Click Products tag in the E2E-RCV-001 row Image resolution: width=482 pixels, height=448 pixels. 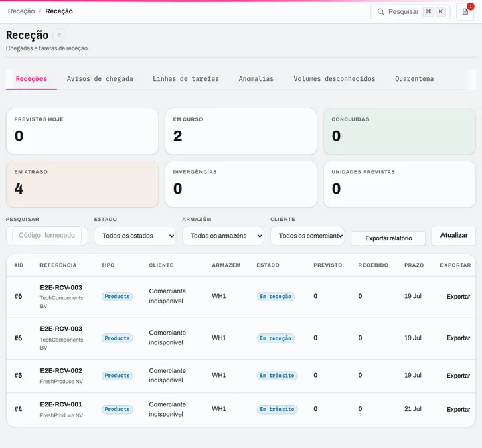tap(117, 409)
